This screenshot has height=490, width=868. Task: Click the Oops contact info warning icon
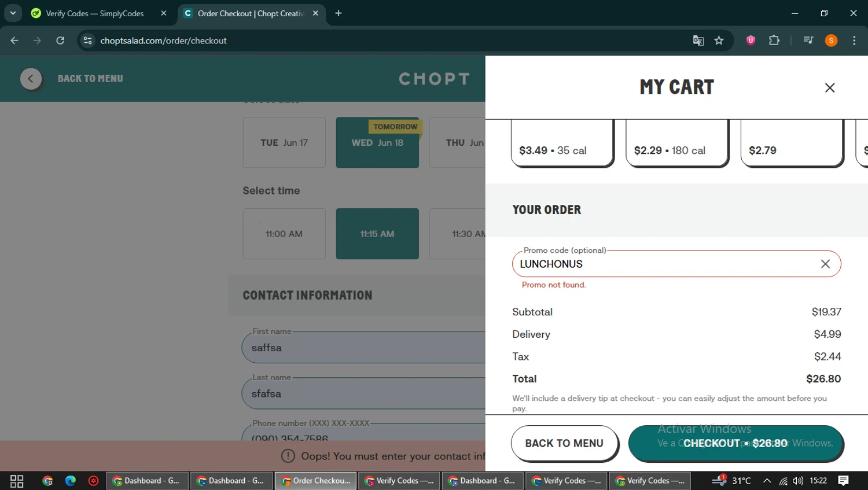pos(288,456)
